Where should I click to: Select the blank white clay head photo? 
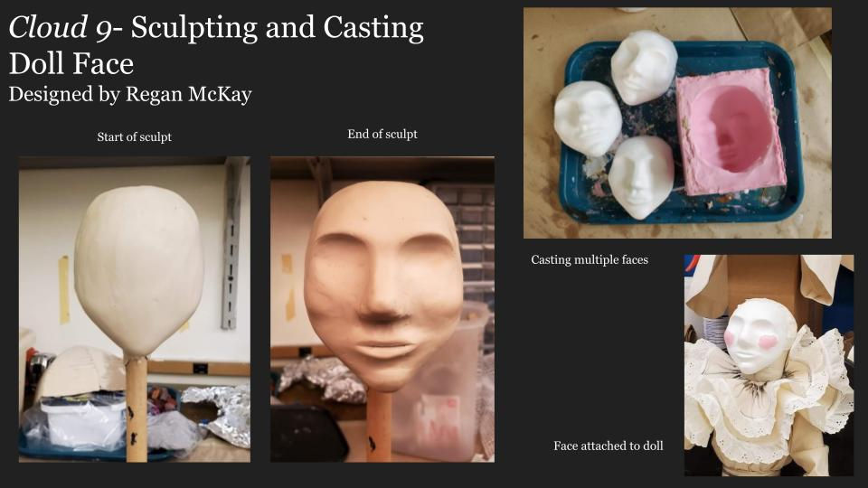135,309
